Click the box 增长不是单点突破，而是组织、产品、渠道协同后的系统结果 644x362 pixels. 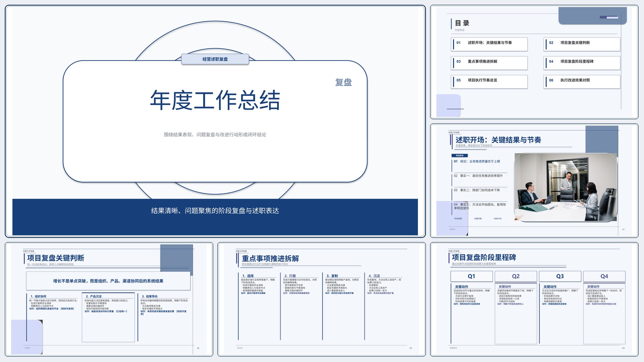(x=108, y=281)
